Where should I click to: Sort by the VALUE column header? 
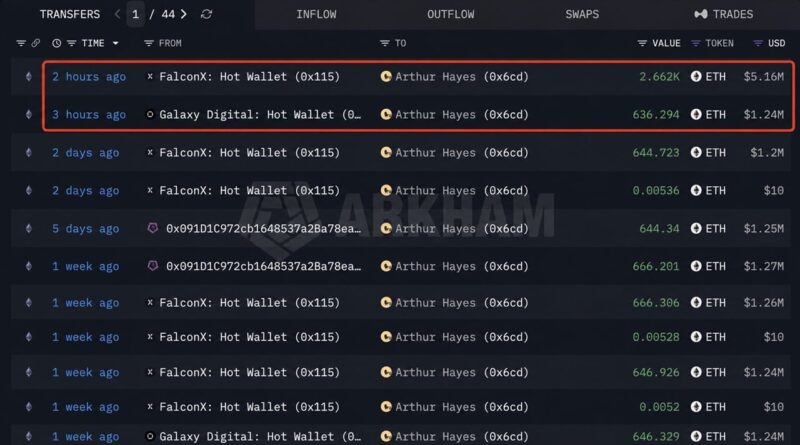(666, 43)
